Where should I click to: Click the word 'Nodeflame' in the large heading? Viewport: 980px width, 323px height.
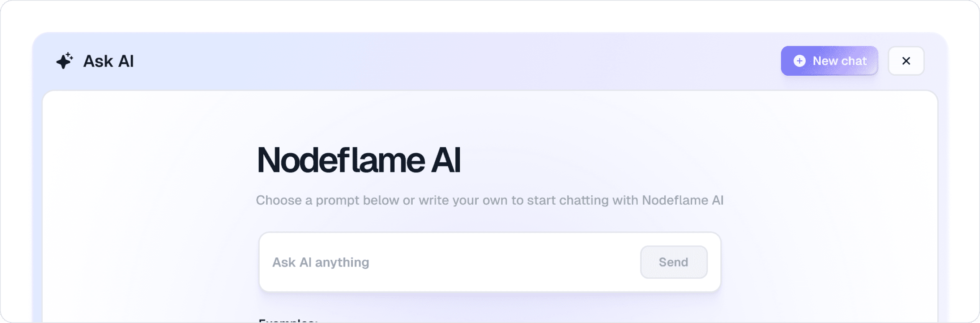[x=341, y=160]
